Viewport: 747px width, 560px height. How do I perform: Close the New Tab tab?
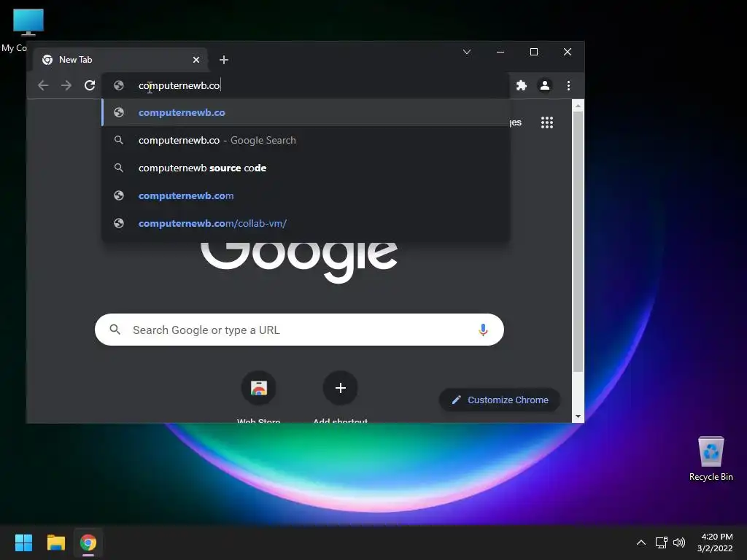[x=196, y=60]
